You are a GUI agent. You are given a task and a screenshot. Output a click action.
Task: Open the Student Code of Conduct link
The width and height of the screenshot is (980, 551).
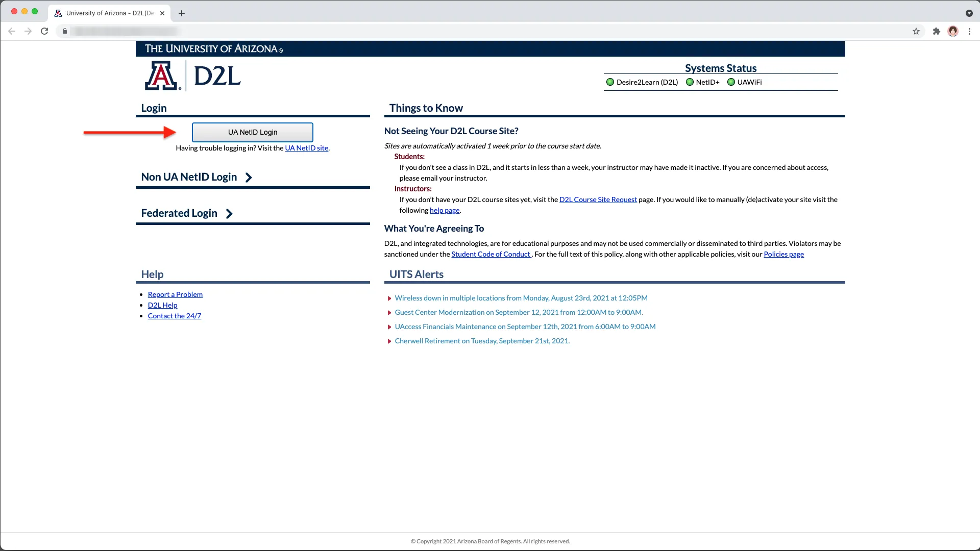(x=491, y=254)
